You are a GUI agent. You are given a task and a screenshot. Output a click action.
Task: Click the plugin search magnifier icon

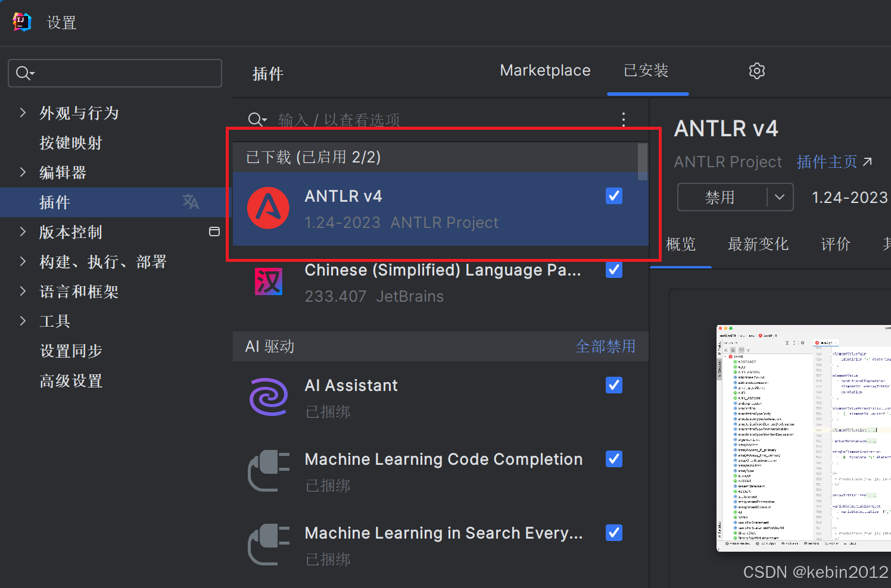257,120
